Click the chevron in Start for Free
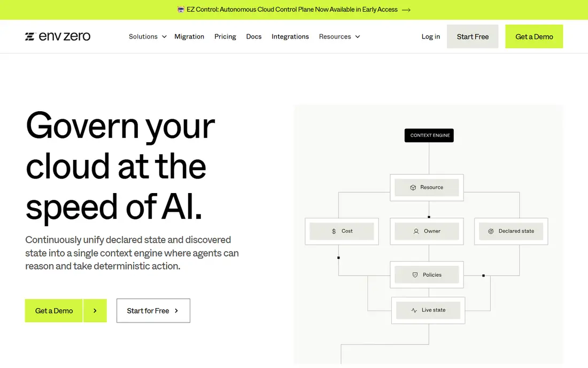The height and width of the screenshot is (368, 588). (176, 311)
